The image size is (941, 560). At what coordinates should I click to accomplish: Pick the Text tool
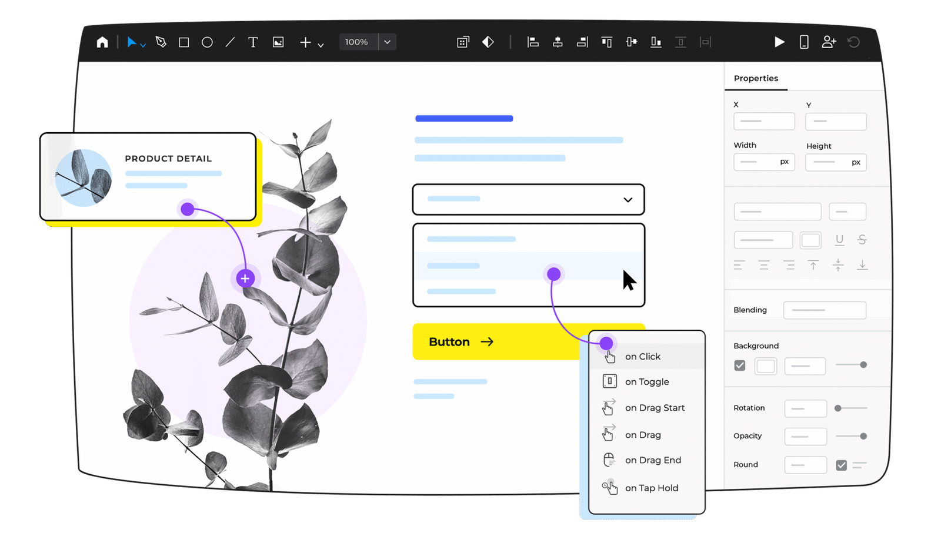253,42
